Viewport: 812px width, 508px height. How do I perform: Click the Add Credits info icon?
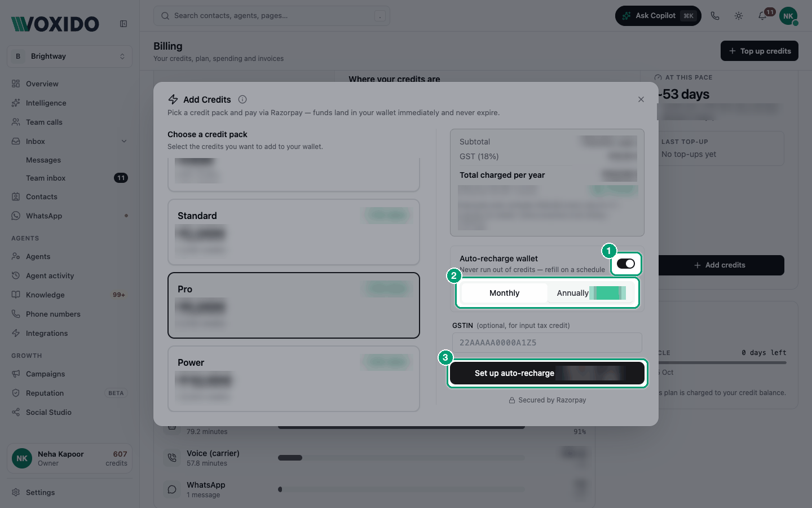pos(242,99)
